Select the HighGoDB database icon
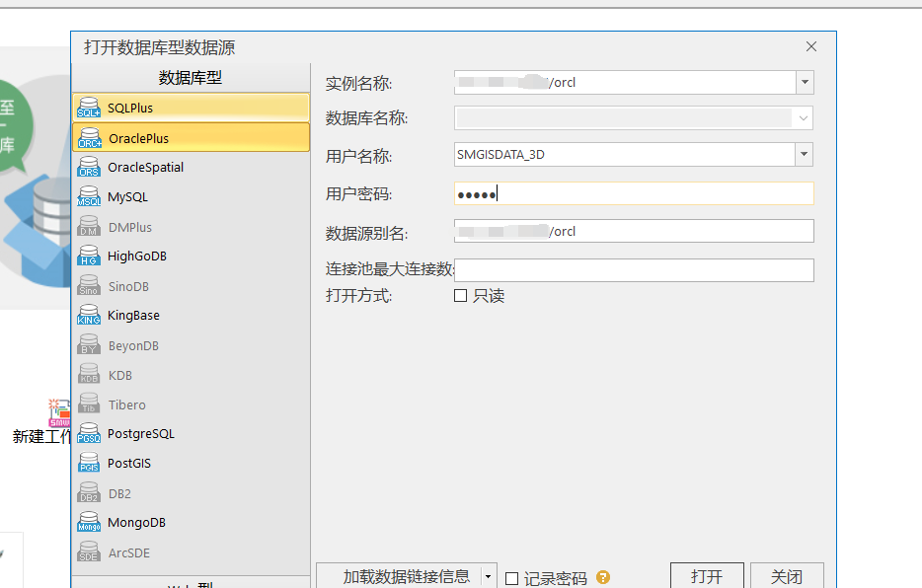The width and height of the screenshot is (922, 588). 89,256
